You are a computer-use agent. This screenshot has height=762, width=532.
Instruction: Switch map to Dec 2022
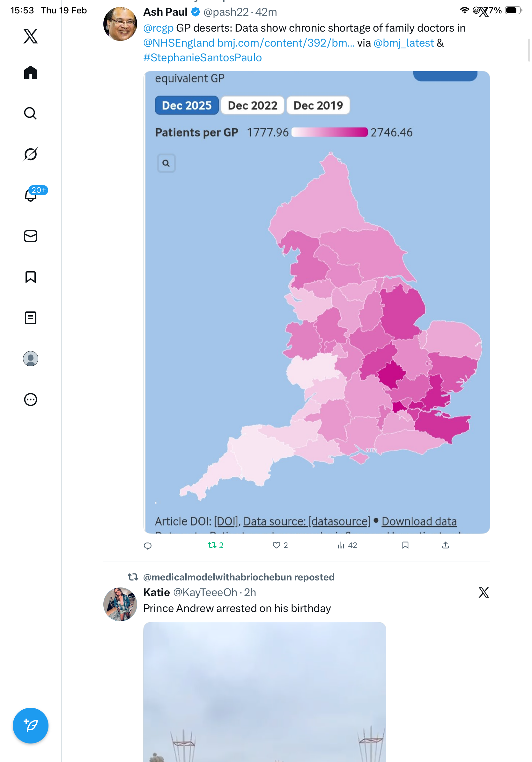click(252, 106)
